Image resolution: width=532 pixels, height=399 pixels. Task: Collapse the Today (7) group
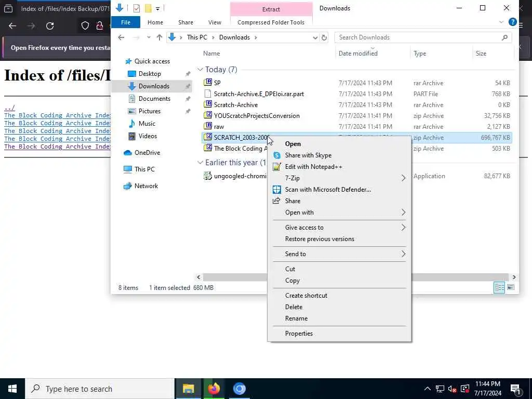pos(200,69)
